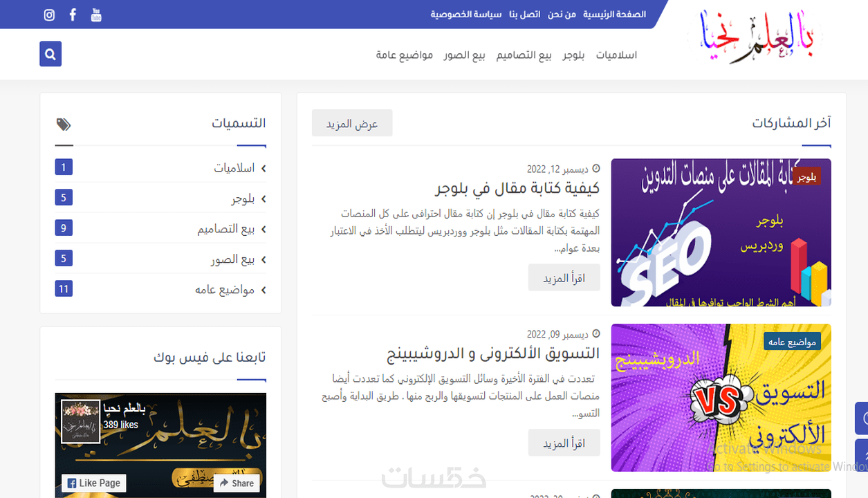Open the Facebook social icon
The width and height of the screenshot is (868, 498).
[x=73, y=15]
